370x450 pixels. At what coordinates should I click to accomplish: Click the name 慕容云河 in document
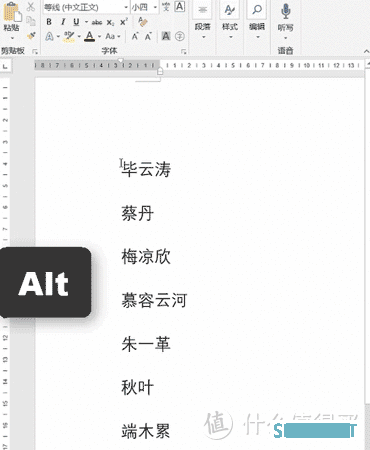[x=154, y=300]
